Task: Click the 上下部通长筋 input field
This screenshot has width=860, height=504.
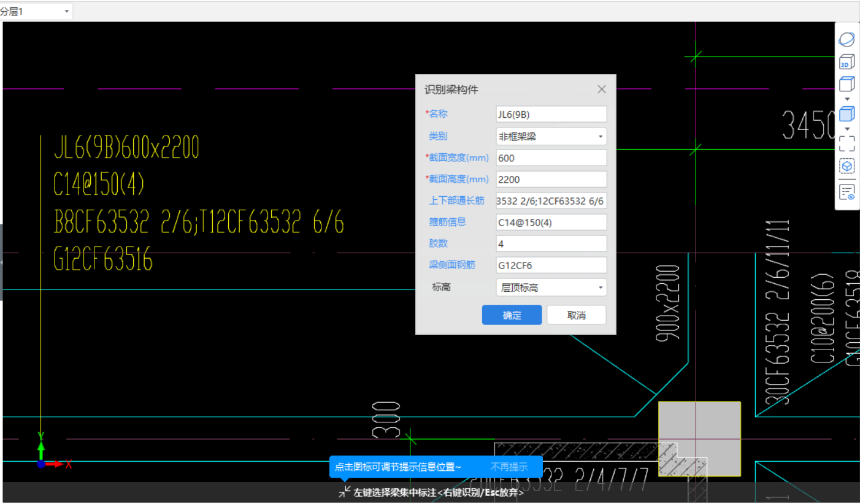Action: pyautogui.click(x=551, y=200)
